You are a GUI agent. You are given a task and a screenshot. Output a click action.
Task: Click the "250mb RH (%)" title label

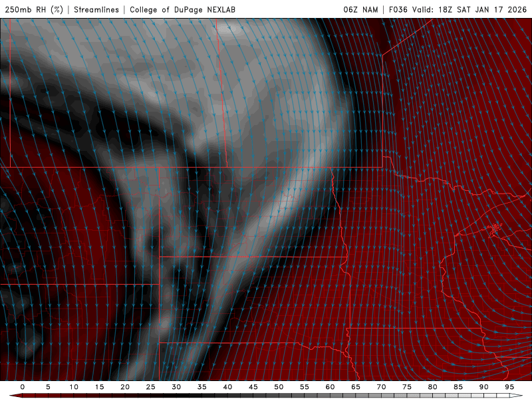(x=33, y=9)
